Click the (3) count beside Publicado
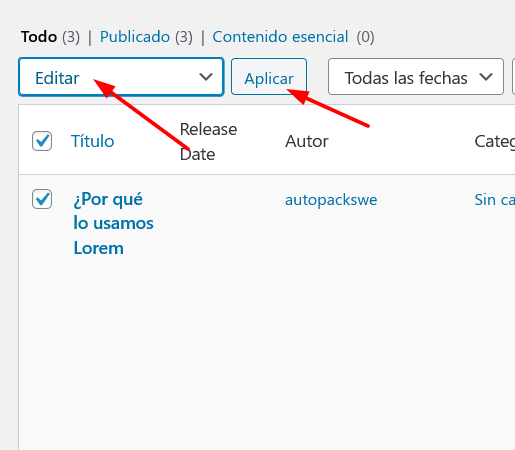Viewport: 515px width, 450px height. 184,37
